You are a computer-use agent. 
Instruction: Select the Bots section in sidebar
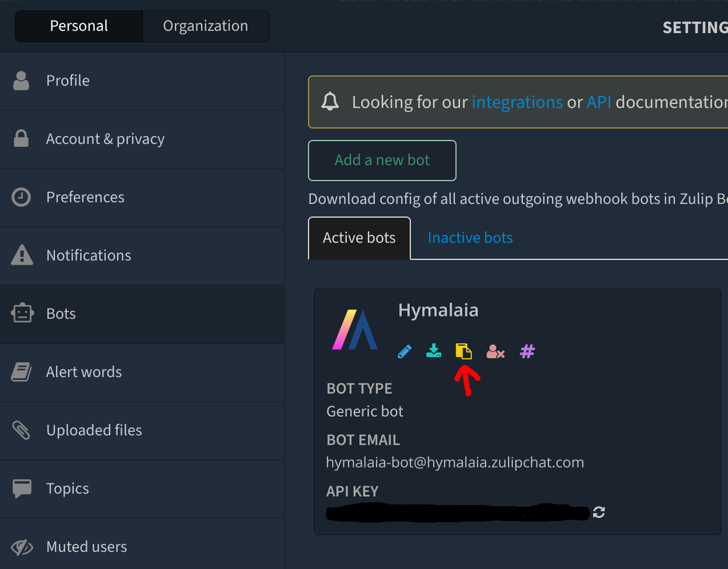[x=142, y=314]
